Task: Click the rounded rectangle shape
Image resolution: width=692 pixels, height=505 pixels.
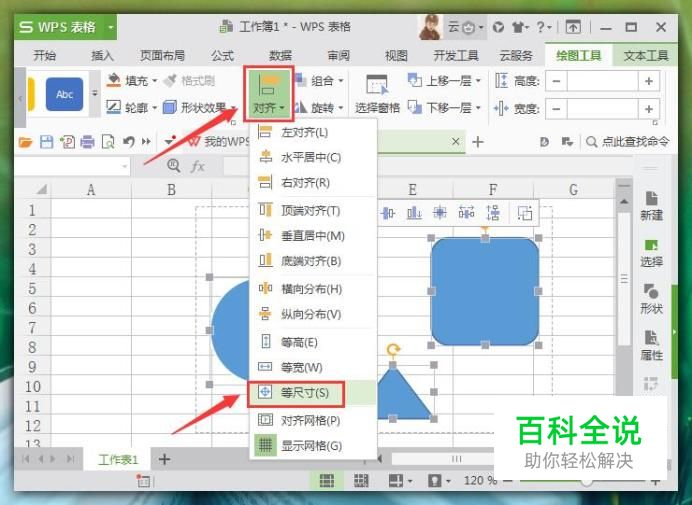Action: 485,291
